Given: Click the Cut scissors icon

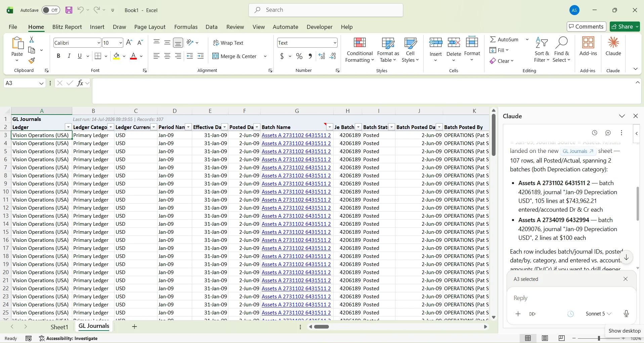Looking at the screenshot, I should (x=32, y=40).
